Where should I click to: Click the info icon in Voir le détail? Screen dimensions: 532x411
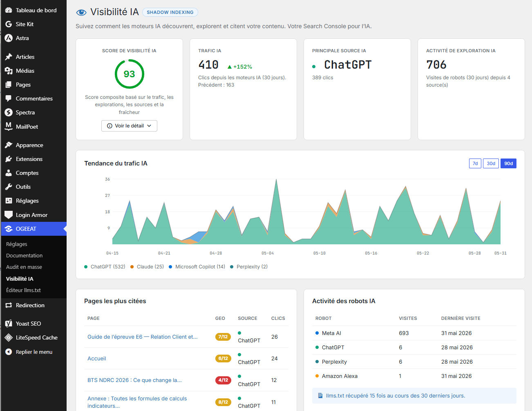(110, 126)
